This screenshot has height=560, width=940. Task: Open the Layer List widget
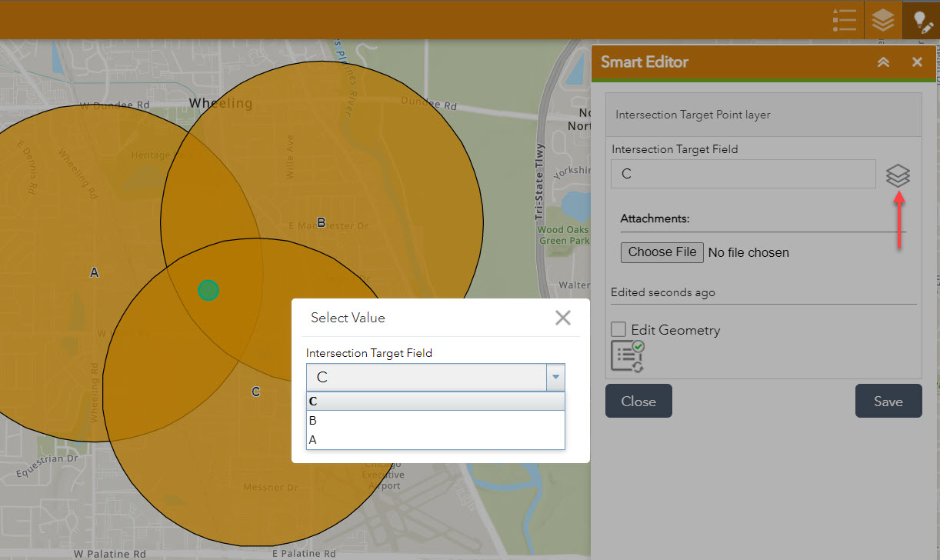point(882,20)
